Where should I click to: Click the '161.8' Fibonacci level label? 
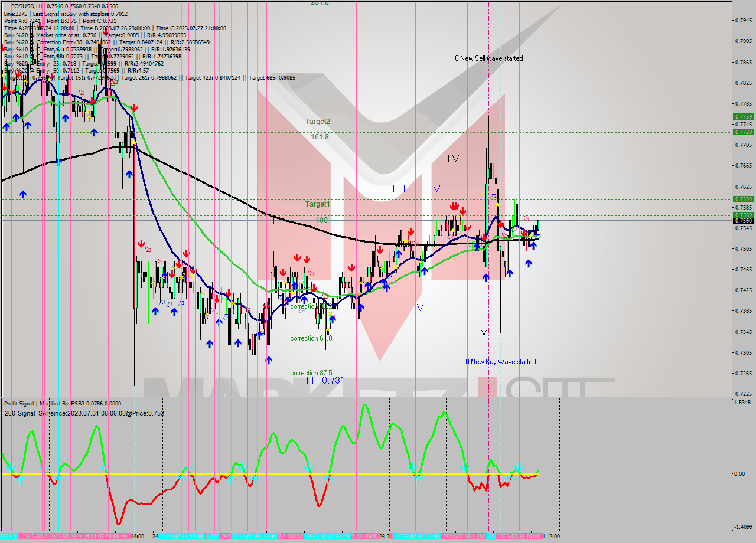(x=320, y=136)
